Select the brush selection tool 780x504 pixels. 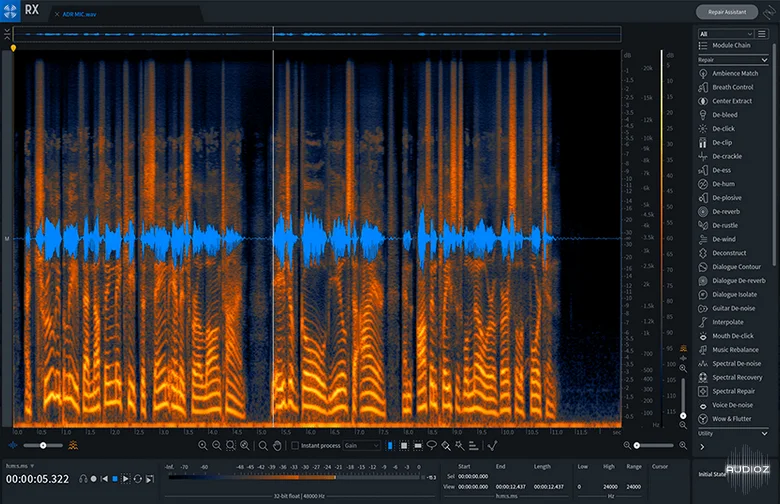(x=446, y=445)
